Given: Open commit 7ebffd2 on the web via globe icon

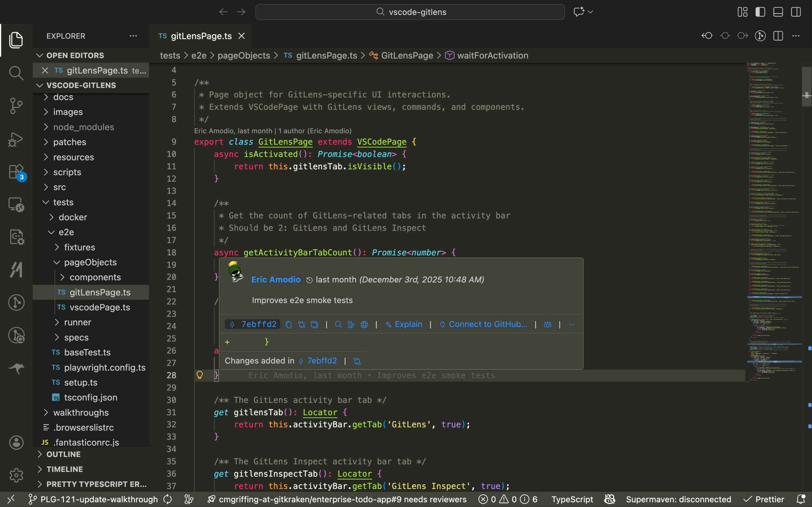Looking at the screenshot, I should pyautogui.click(x=364, y=324).
